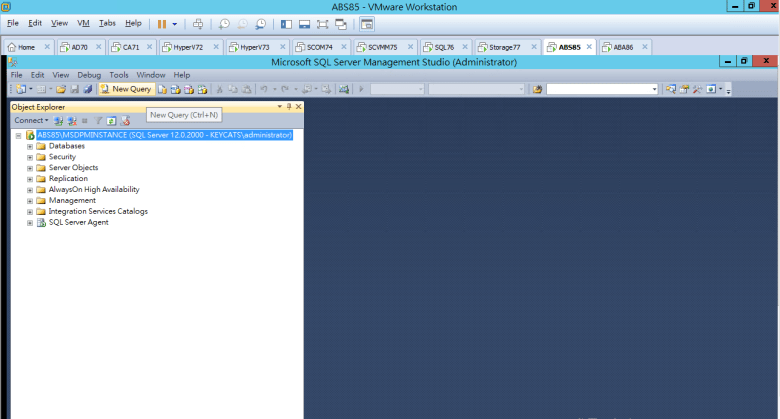780x419 pixels.
Task: Toggle auto-hide pin on Object Explorer panel
Action: 288,106
